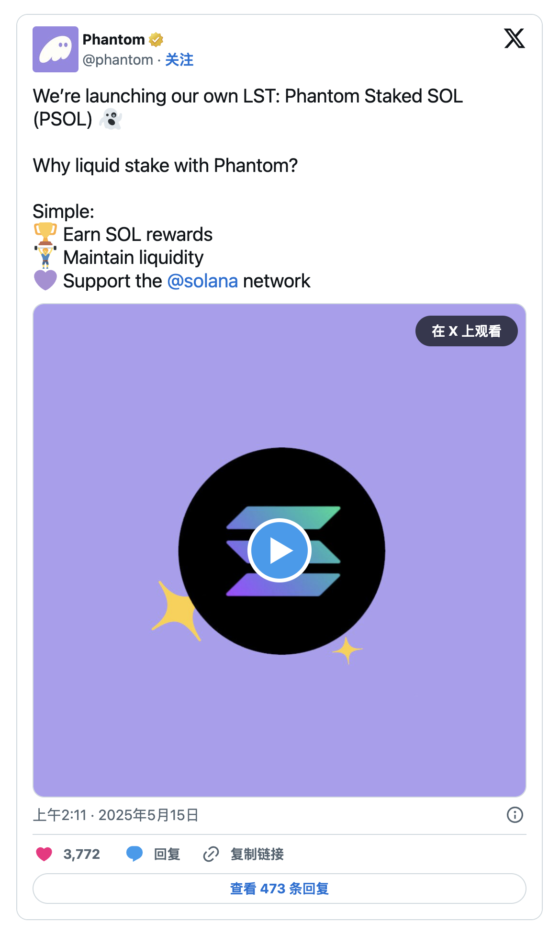Click the chain link copy icon
Image resolution: width=560 pixels, height=935 pixels.
pyautogui.click(x=211, y=854)
